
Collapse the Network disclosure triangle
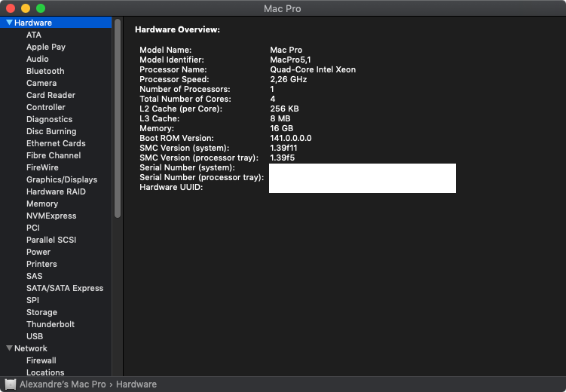[x=9, y=348]
